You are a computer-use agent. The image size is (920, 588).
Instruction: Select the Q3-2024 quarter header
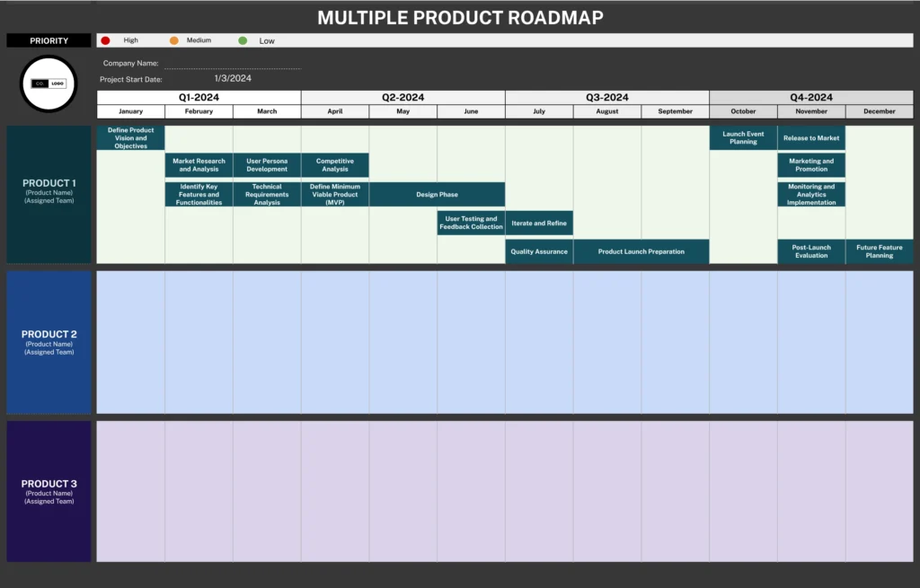coord(607,97)
